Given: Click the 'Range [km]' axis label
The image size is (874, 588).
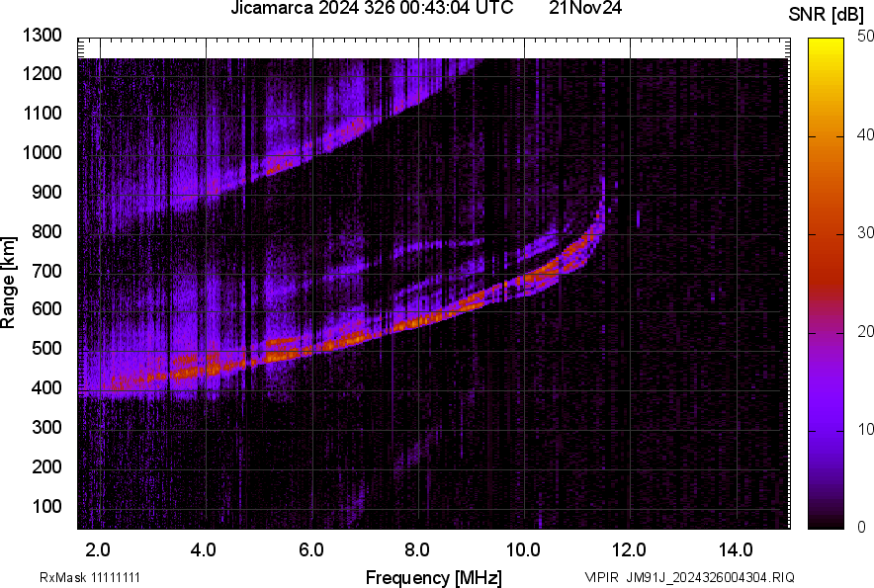Looking at the screenshot, I should (x=8, y=283).
